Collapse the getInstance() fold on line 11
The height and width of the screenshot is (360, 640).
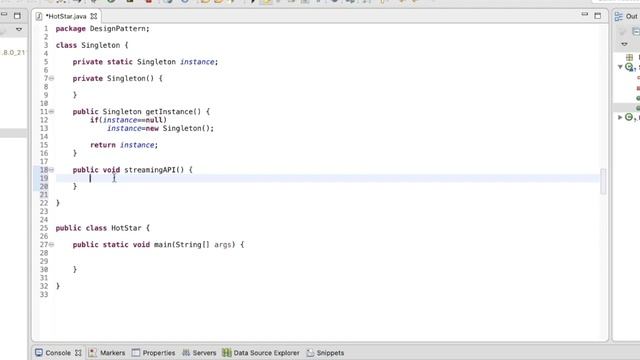[x=52, y=111]
